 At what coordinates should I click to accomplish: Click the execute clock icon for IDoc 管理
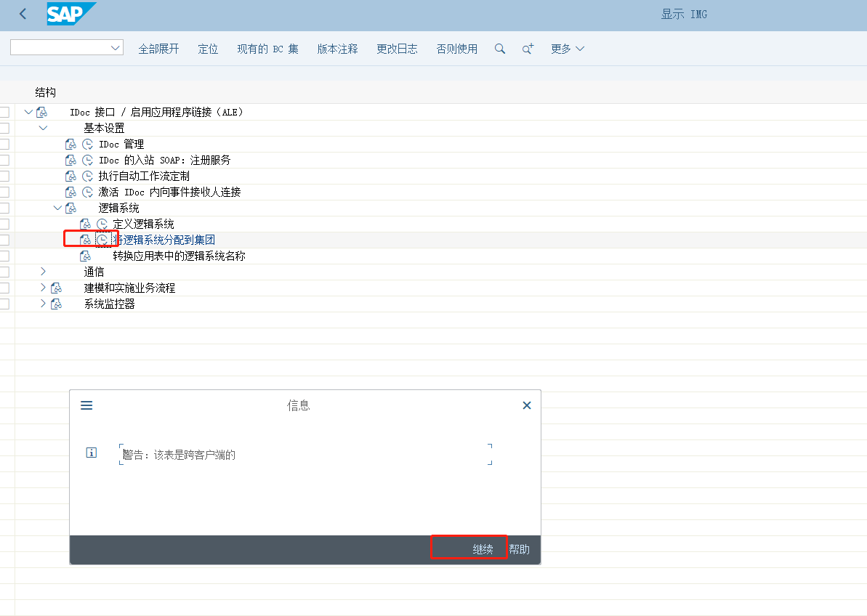87,145
